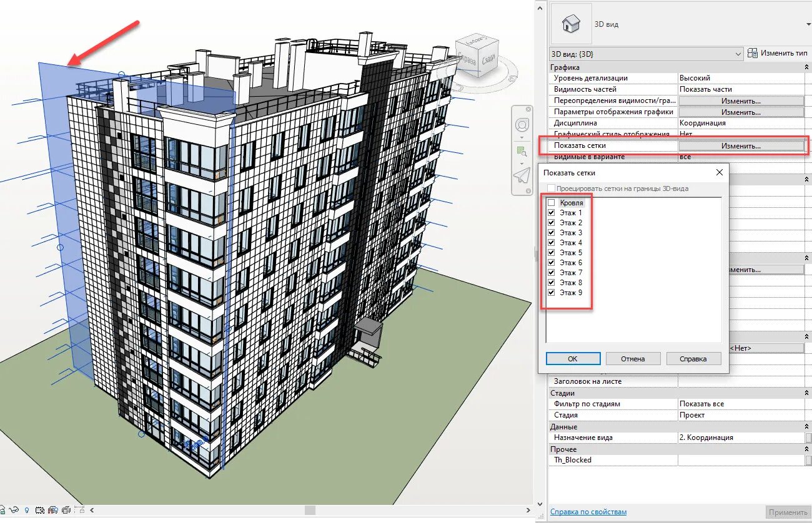Open the steering wheel on navigation bar
This screenshot has width=812, height=523.
522,125
